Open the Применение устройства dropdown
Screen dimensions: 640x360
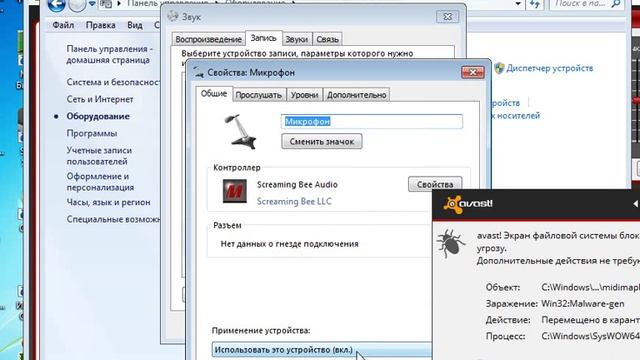(322, 350)
